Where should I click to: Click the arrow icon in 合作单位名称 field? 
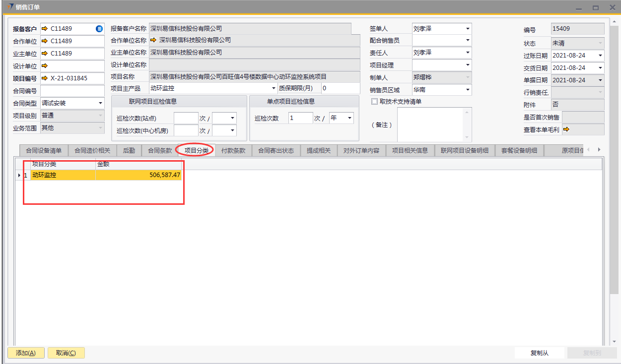coord(153,40)
